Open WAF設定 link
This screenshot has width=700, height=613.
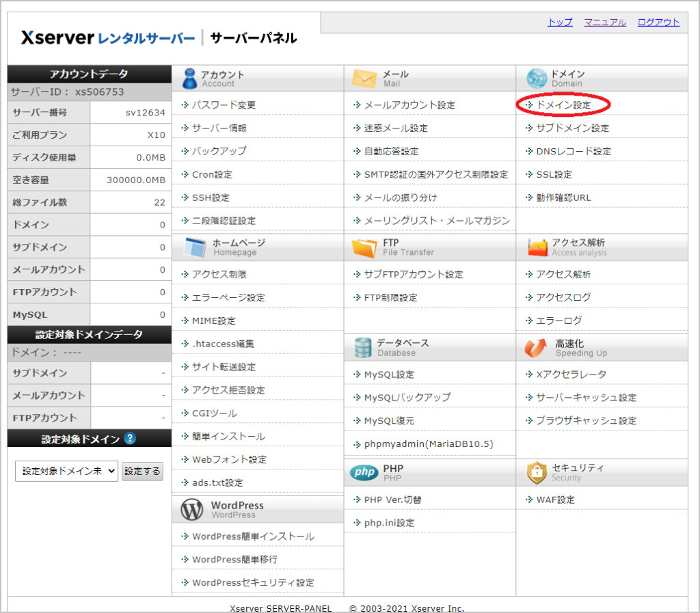click(x=555, y=500)
